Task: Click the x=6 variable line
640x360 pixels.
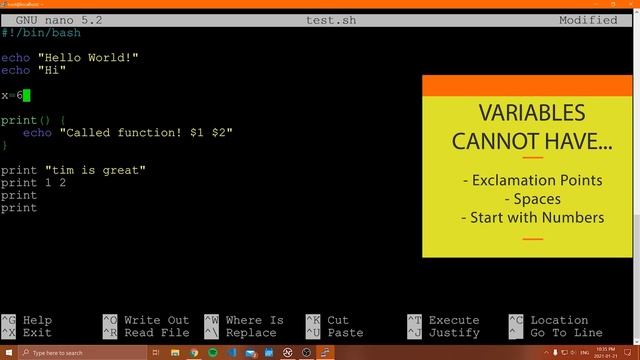Action: (16, 96)
